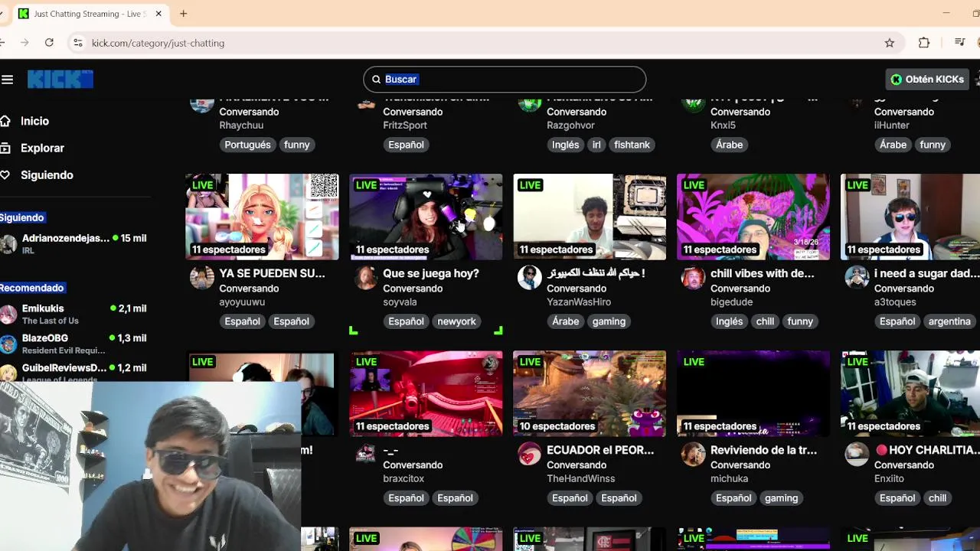980x551 pixels.
Task: Click 'Conversando' category under soyvala
Action: (x=413, y=289)
